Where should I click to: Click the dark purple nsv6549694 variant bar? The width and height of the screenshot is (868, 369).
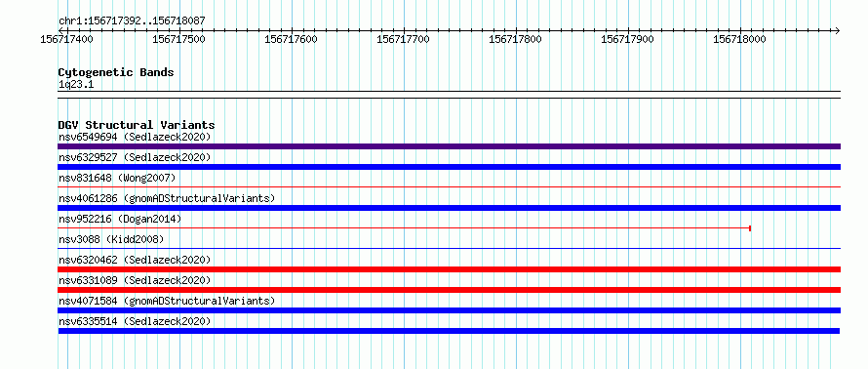[449, 146]
